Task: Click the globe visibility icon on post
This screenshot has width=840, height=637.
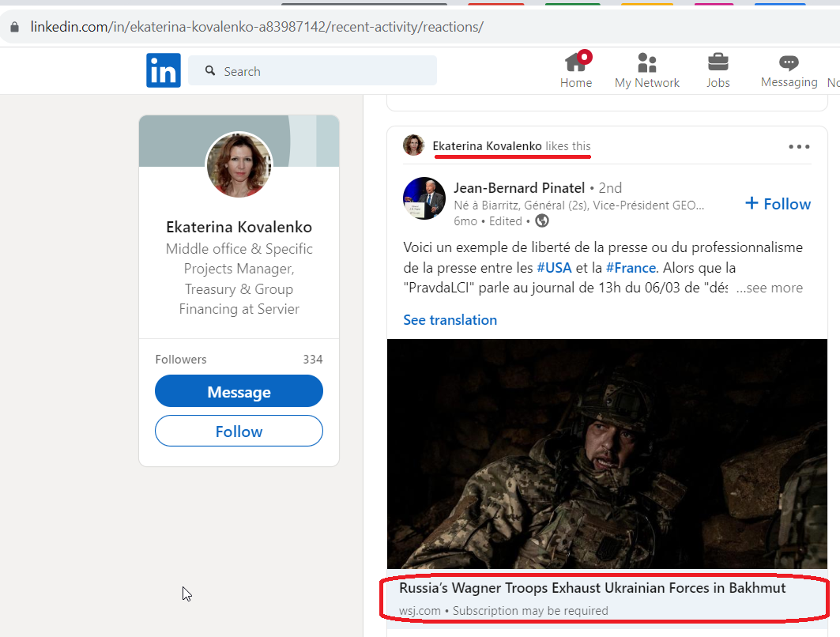Action: pyautogui.click(x=542, y=220)
